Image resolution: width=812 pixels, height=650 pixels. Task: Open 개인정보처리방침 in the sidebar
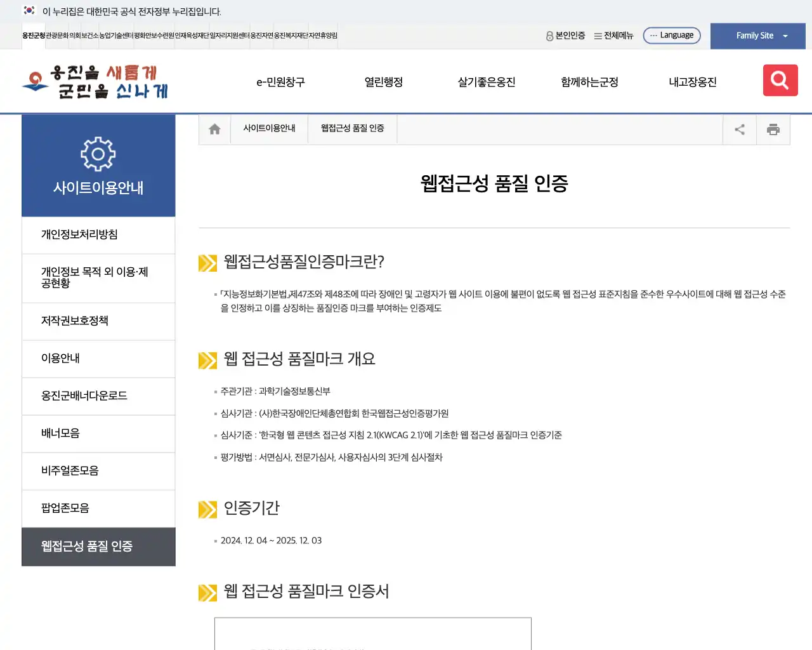click(x=98, y=235)
